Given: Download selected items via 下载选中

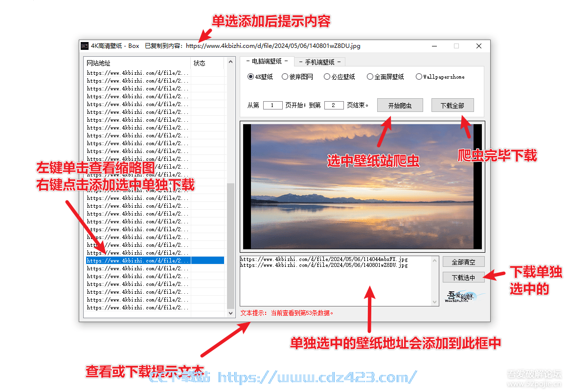Looking at the screenshot, I should tap(463, 278).
